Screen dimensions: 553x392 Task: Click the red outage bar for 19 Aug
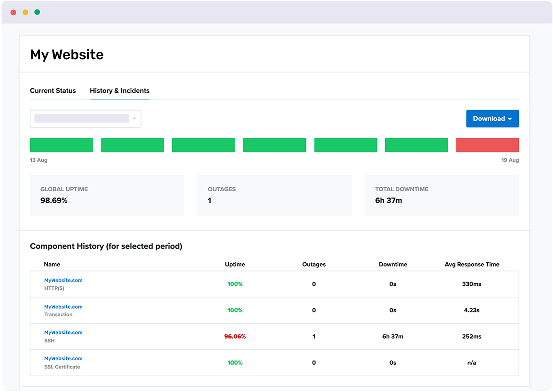487,145
